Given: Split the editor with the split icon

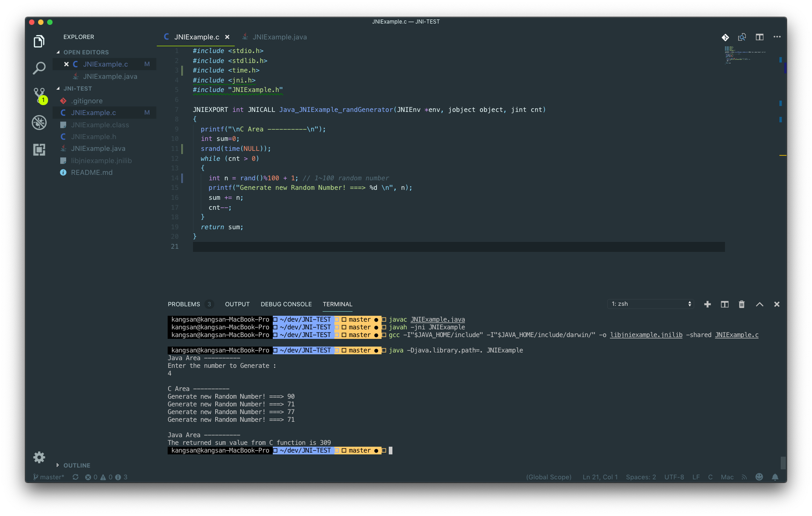Looking at the screenshot, I should [759, 37].
